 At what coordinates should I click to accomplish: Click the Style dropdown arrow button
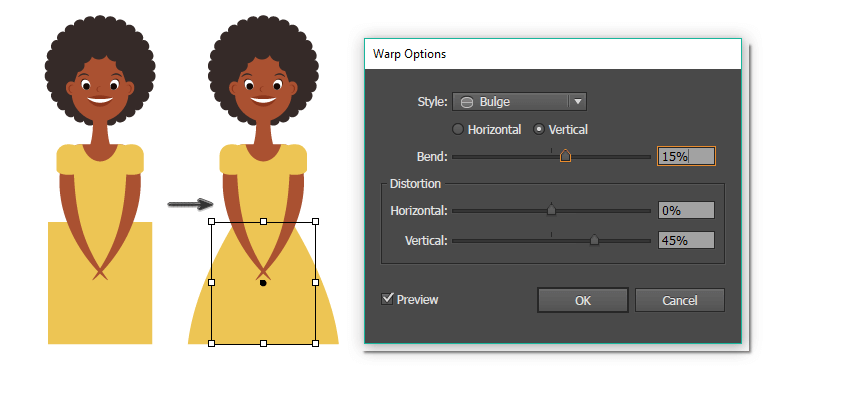[578, 101]
